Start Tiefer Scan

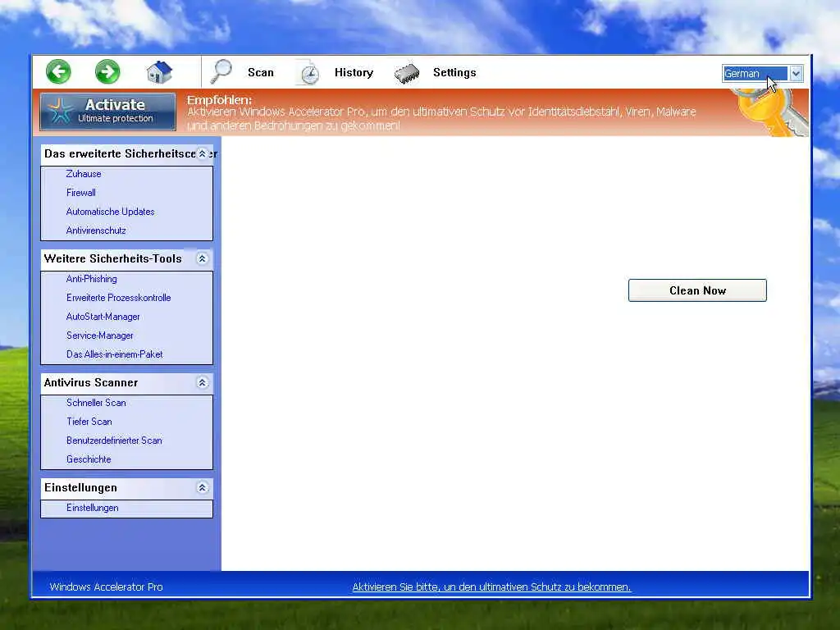tap(89, 422)
